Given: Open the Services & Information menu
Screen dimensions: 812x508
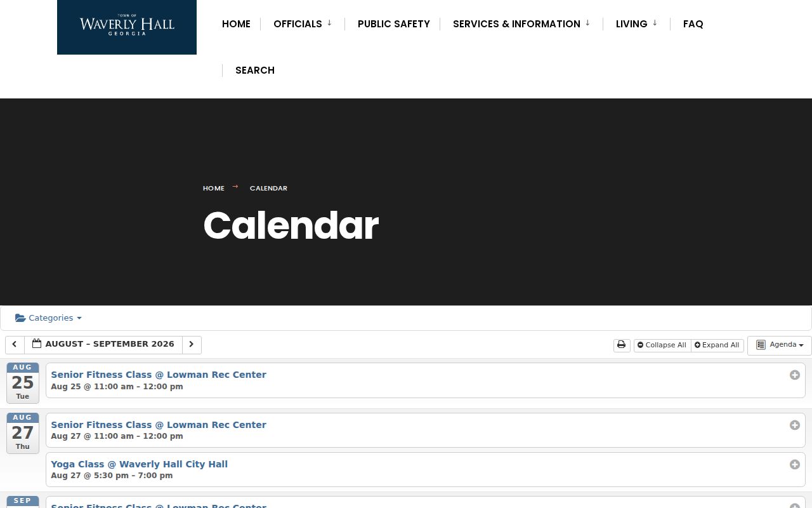Looking at the screenshot, I should (516, 24).
